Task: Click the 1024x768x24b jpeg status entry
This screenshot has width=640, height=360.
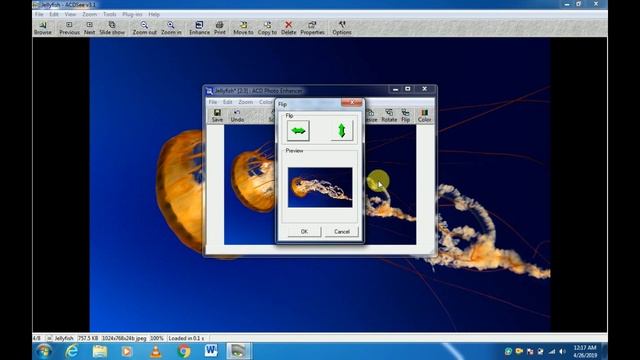Action: (124, 338)
